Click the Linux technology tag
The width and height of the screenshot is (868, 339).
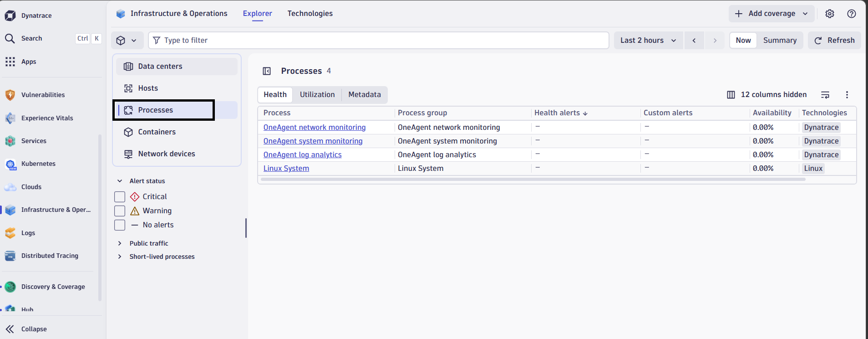tap(813, 169)
